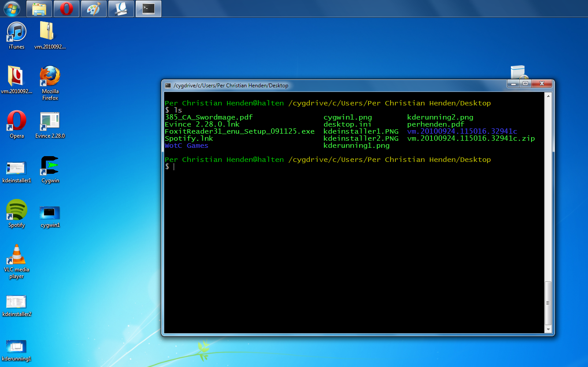Open Windows Explorer from the taskbar
Screen dimensions: 588x367
39,8
